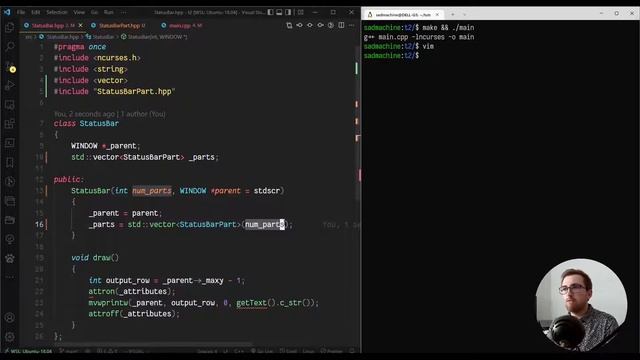Image resolution: width=640 pixels, height=360 pixels.
Task: Open the Search view in the activity bar
Action: coord(10,47)
